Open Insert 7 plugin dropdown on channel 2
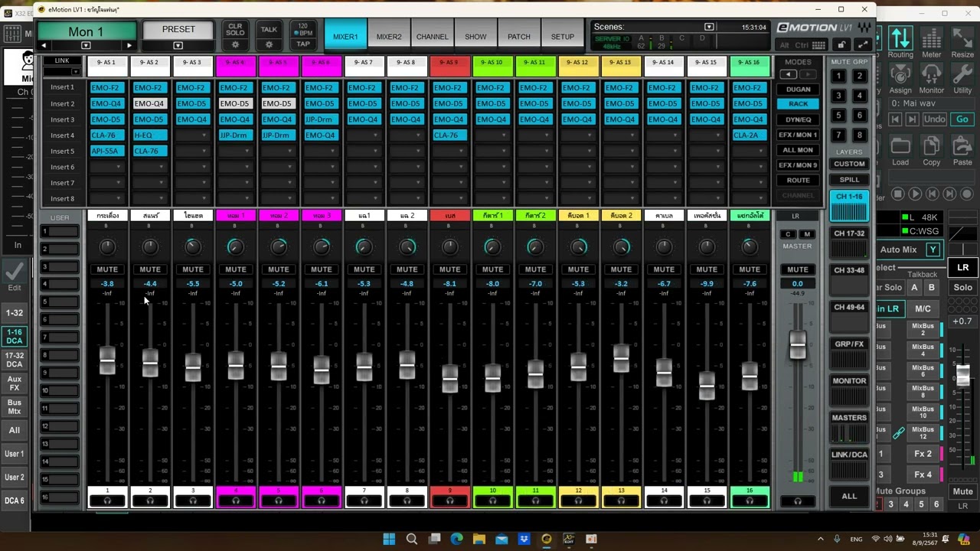The width and height of the screenshot is (980, 551). click(150, 183)
